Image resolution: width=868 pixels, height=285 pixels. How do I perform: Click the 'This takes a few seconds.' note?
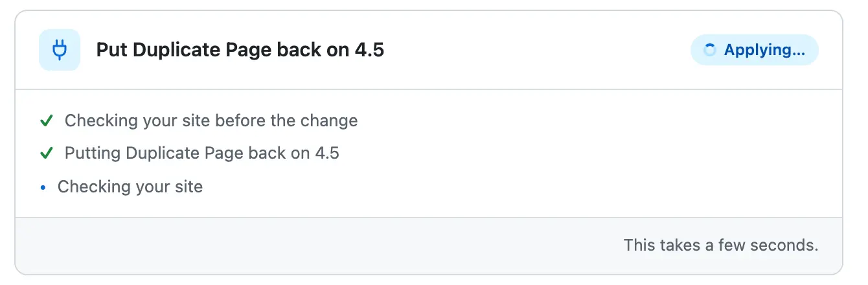(721, 245)
